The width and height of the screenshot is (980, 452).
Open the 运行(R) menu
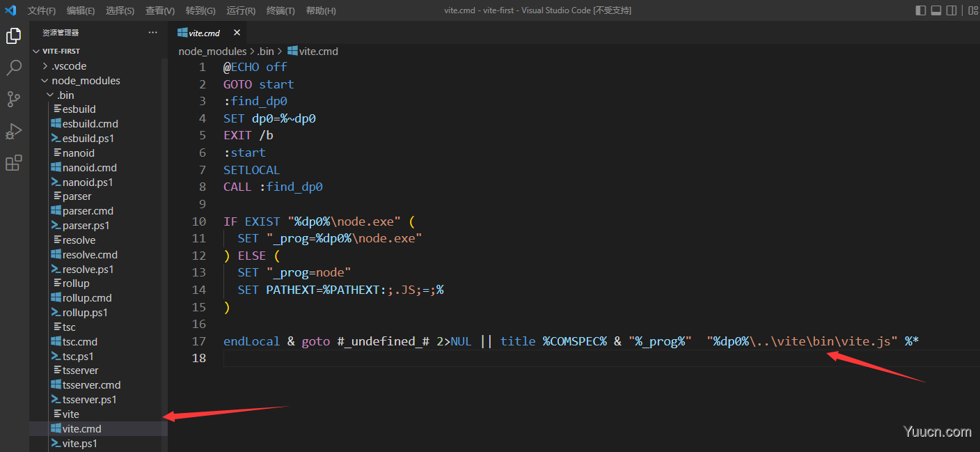tap(241, 10)
